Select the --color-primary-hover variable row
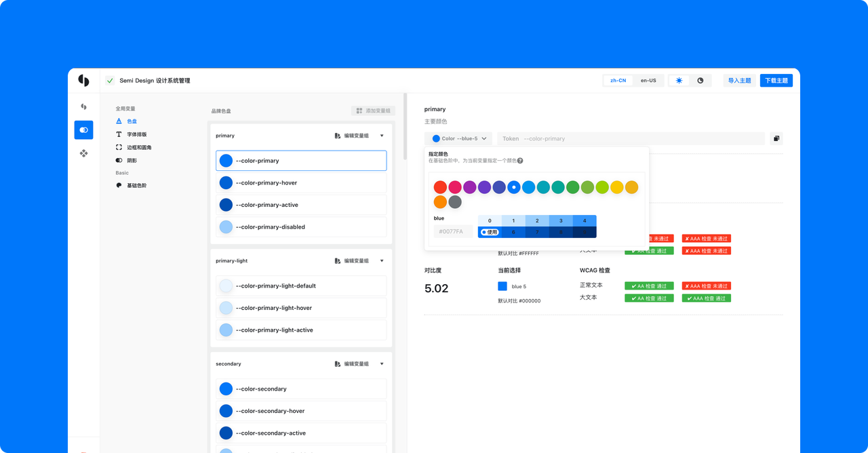The width and height of the screenshot is (868, 453). coord(301,183)
